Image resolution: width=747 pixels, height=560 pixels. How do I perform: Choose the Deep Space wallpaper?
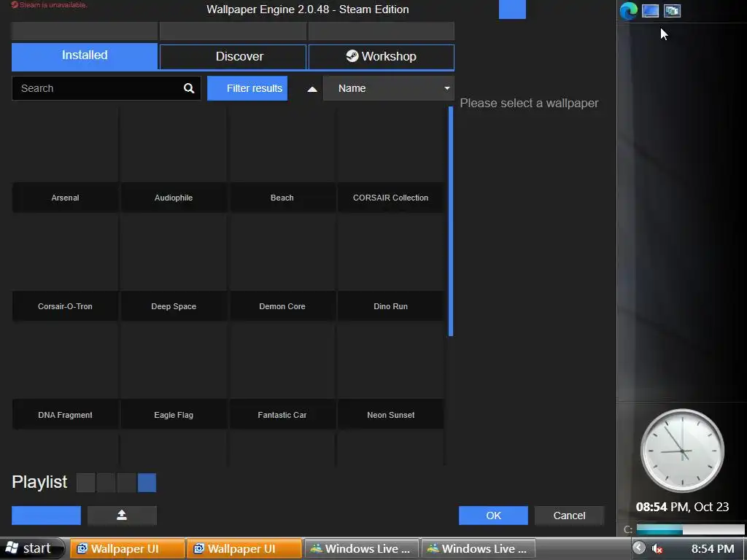174,268
